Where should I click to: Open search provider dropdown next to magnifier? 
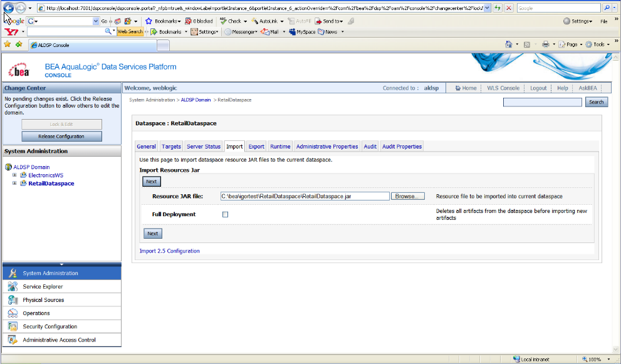pos(615,8)
